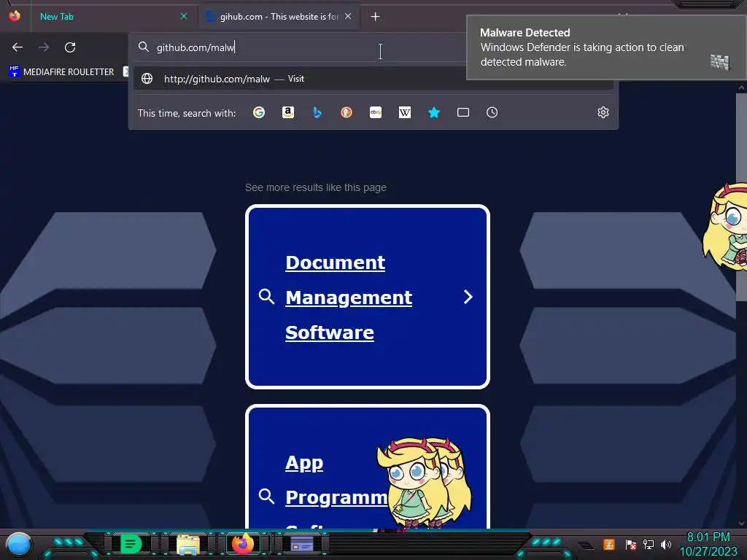
Task: Click the Firefox taskbar icon
Action: tap(242, 544)
